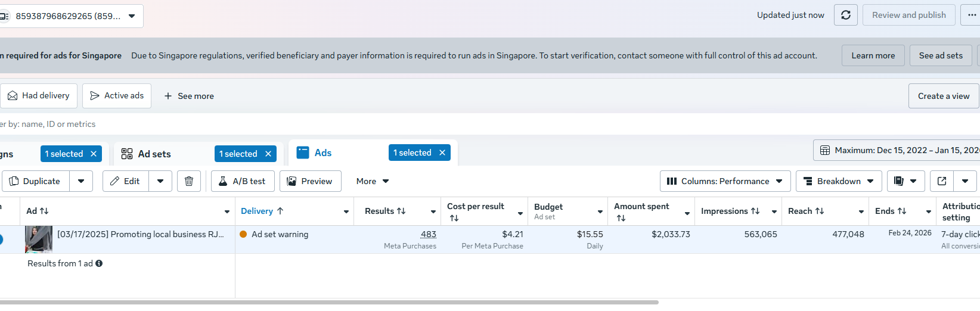Click the horizontal scrollbar at bottom
Image resolution: width=980 pixels, height=311 pixels.
(328, 303)
